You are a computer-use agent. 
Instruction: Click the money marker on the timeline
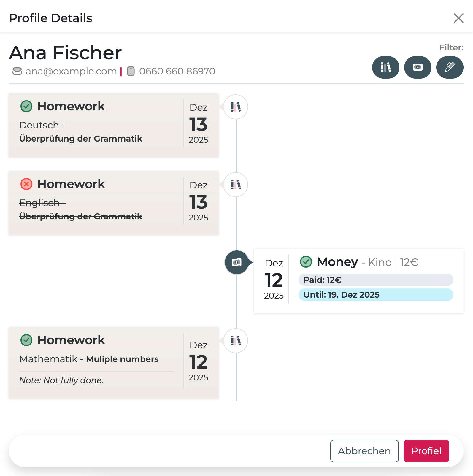[x=236, y=262]
